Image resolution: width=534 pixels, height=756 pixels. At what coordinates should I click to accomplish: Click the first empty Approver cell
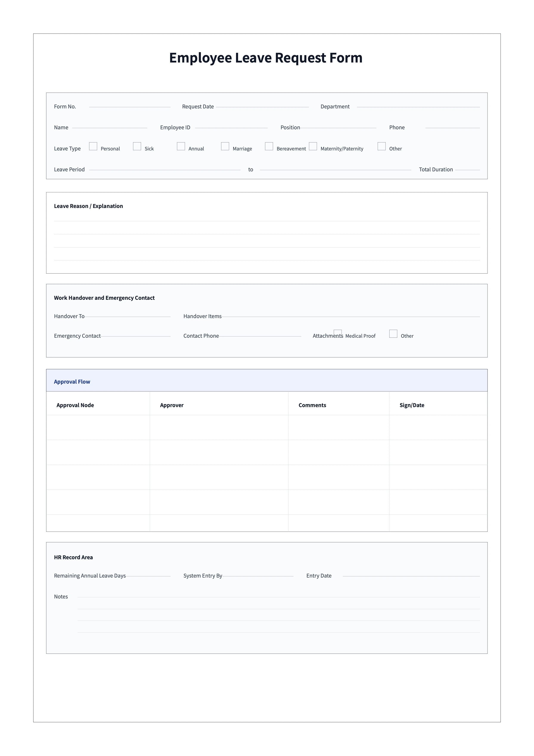(x=219, y=427)
